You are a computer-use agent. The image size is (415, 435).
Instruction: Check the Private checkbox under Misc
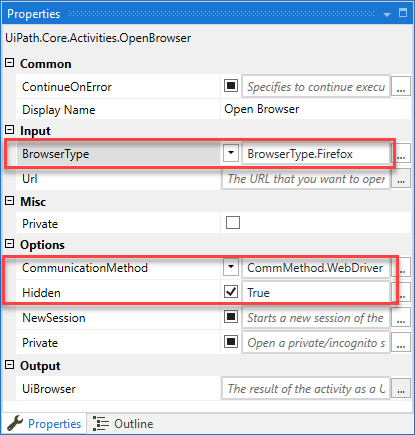click(233, 222)
